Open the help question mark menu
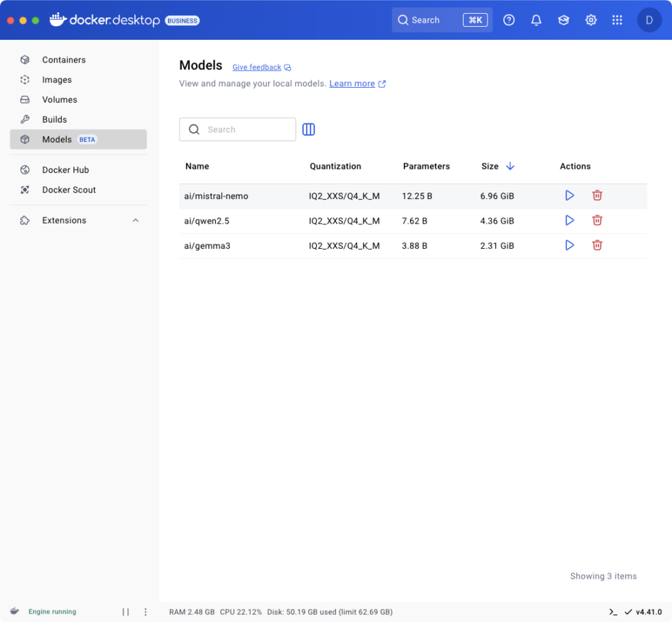This screenshot has width=672, height=622. pyautogui.click(x=509, y=20)
